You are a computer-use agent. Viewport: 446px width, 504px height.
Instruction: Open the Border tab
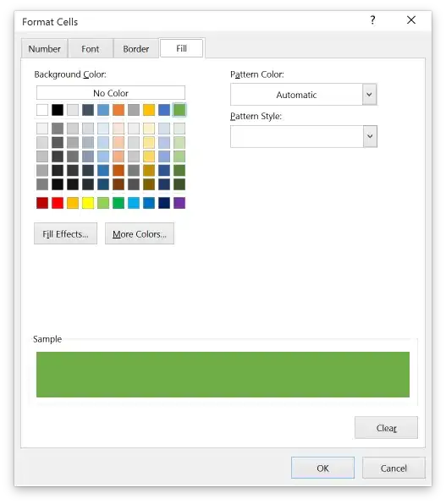coord(135,49)
